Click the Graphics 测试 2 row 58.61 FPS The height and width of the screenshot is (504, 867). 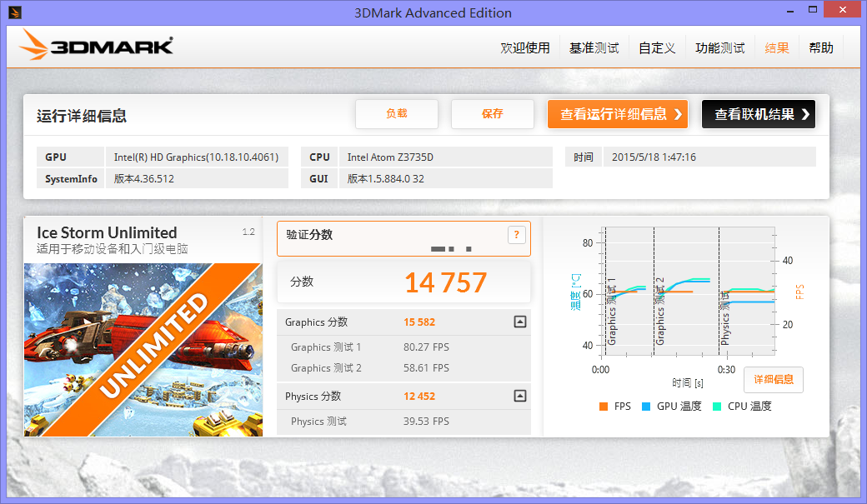pyautogui.click(x=403, y=368)
